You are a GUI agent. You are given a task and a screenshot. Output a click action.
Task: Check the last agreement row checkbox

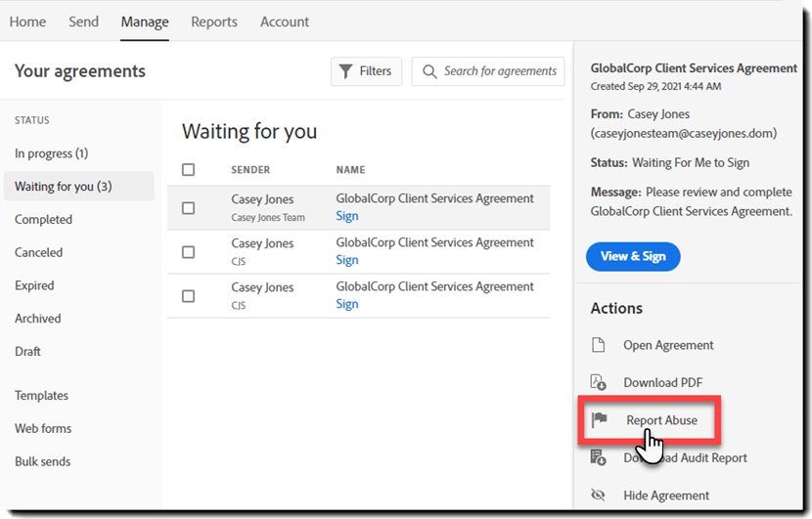pyautogui.click(x=189, y=296)
